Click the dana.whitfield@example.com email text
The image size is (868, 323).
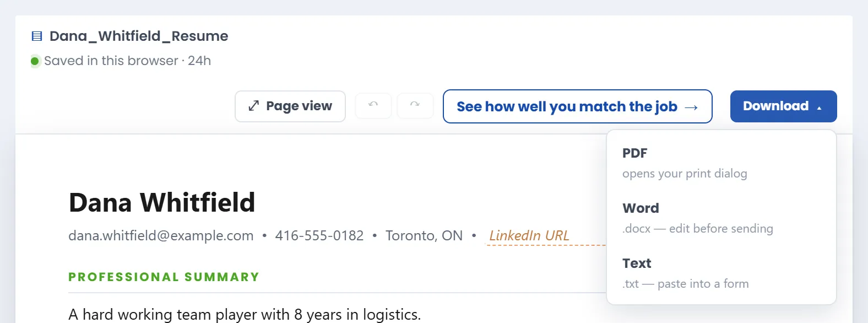coord(161,236)
